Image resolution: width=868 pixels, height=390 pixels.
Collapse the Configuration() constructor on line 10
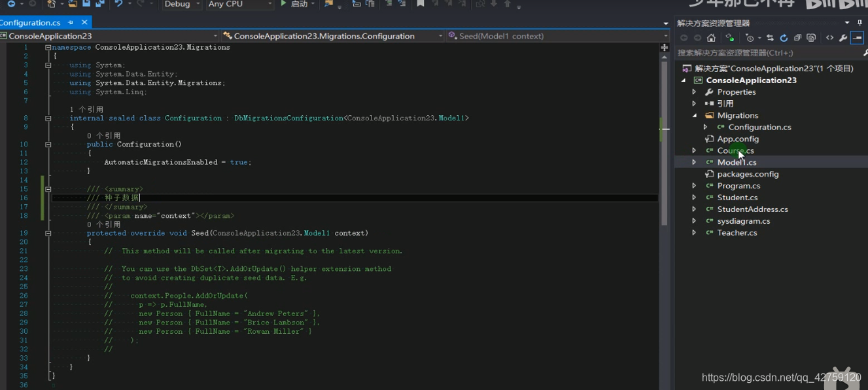[x=48, y=145]
